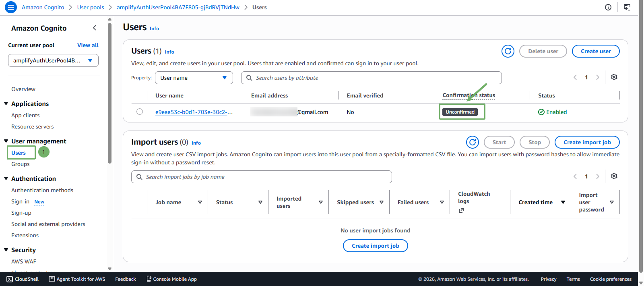Open Agent Toolkit for AWS in footer
Screen dimensions: 644x286
point(77,279)
